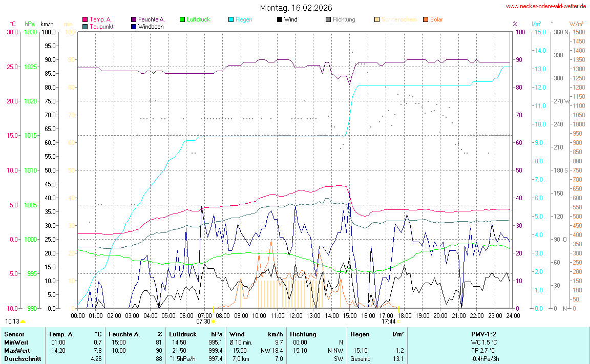Click the yellow sun icon beside 10:13
Screen dimensions: 590x364
pos(23,322)
